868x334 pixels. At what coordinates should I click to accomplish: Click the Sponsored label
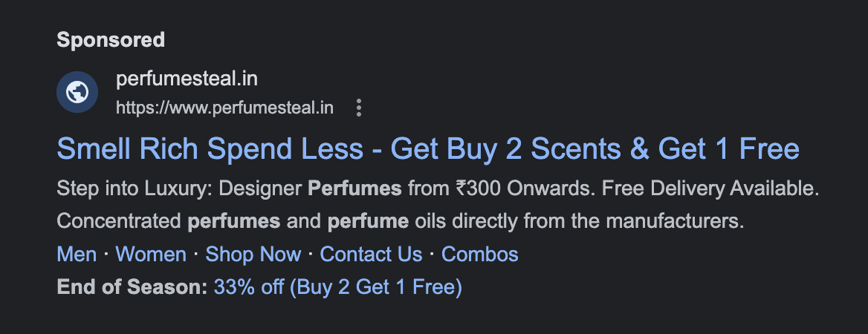tap(111, 39)
